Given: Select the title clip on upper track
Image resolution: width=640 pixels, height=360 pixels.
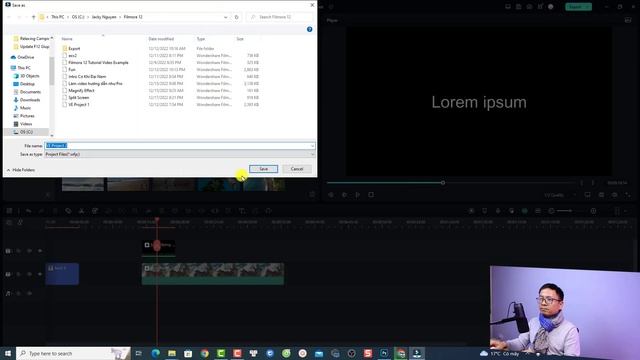Looking at the screenshot, I should tap(159, 247).
